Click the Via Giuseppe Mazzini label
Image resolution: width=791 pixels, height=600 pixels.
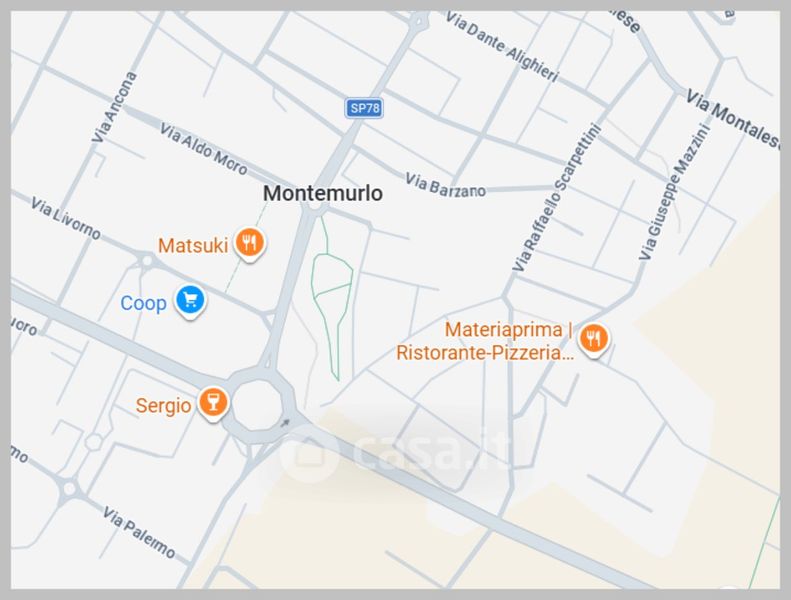click(674, 192)
